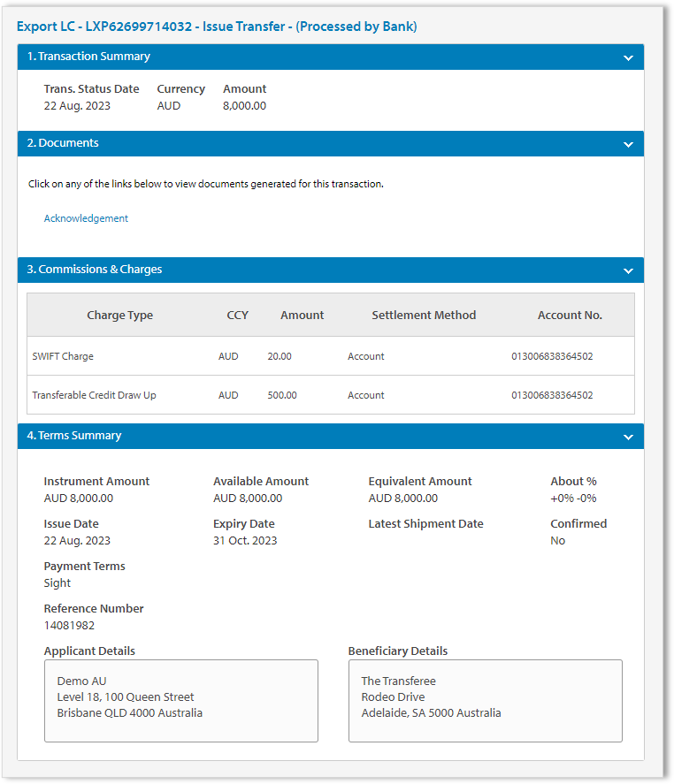
Task: Open the Acknowledgement document link
Action: [x=86, y=218]
